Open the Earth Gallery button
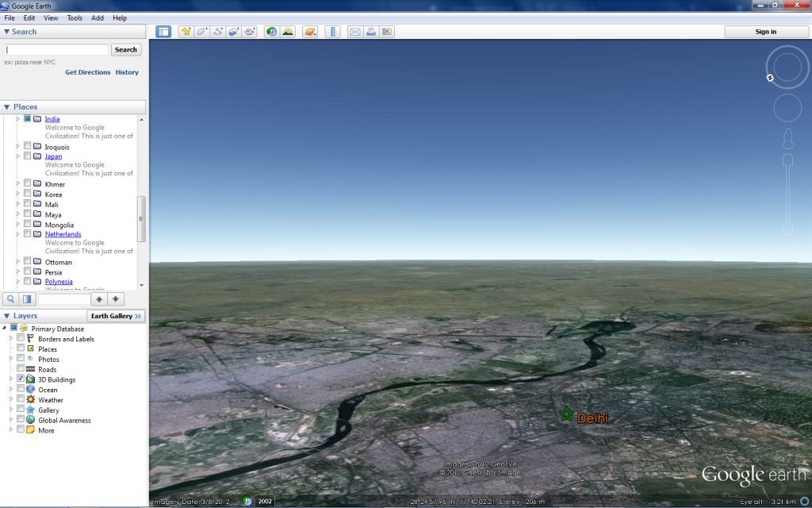812x508 pixels. coord(116,316)
